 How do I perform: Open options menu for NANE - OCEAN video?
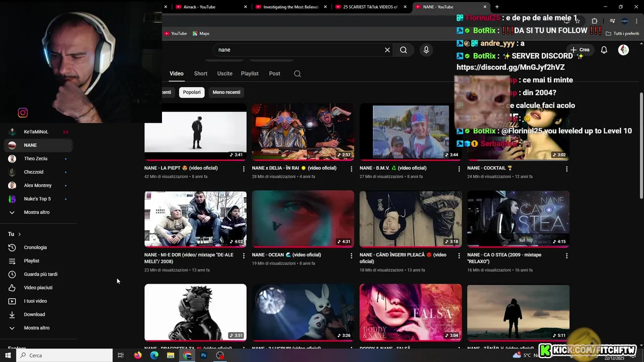(352, 255)
